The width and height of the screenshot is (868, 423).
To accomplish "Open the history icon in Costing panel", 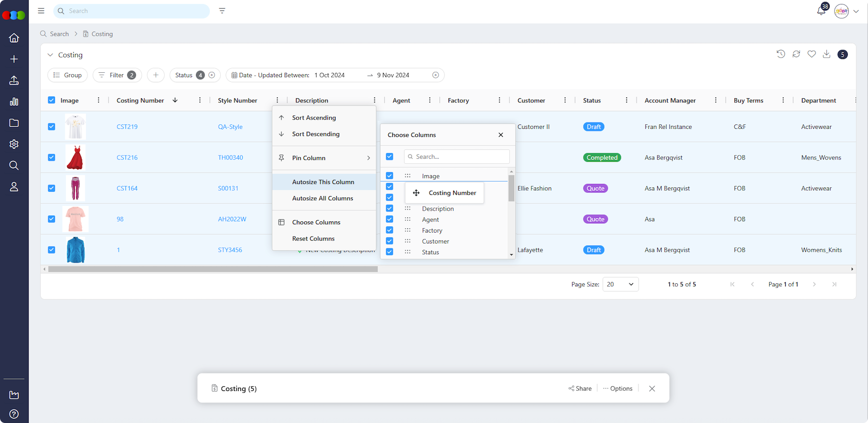I will (x=781, y=54).
